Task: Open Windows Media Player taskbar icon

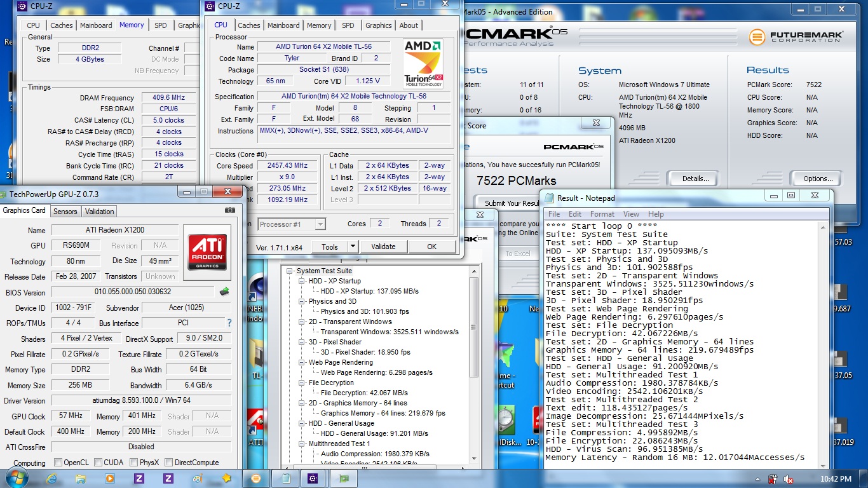Action: [110, 478]
